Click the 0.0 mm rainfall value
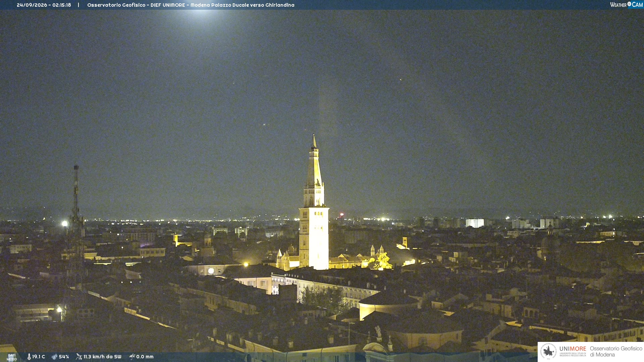This screenshot has width=644, height=362. pos(145,357)
